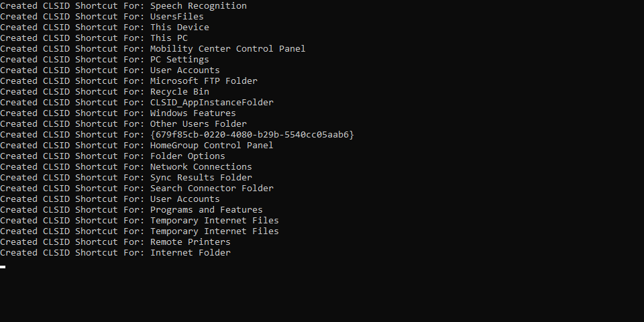The image size is (644, 322).
Task: Click the Other Users Folder text
Action: 199,123
